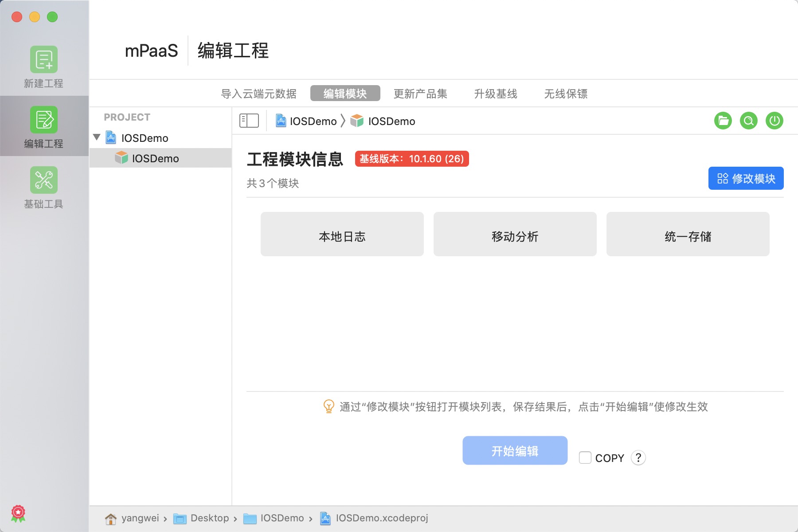Select the 新建工程 sidebar icon
The height and width of the screenshot is (532, 798).
point(43,60)
